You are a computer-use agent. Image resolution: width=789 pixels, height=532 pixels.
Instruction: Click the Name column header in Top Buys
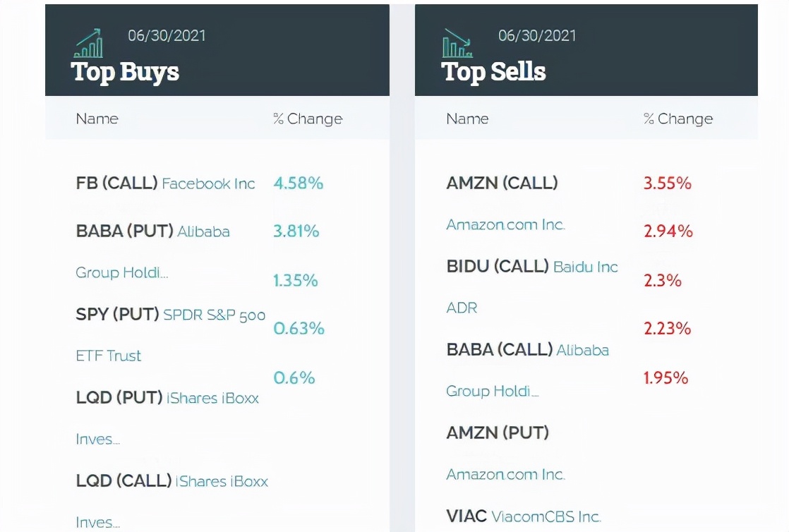(x=97, y=119)
